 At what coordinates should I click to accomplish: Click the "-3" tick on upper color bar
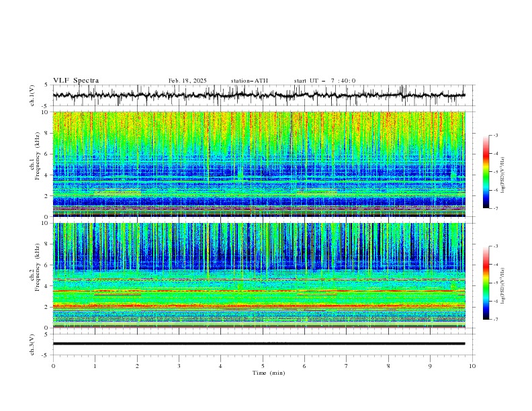(496, 135)
